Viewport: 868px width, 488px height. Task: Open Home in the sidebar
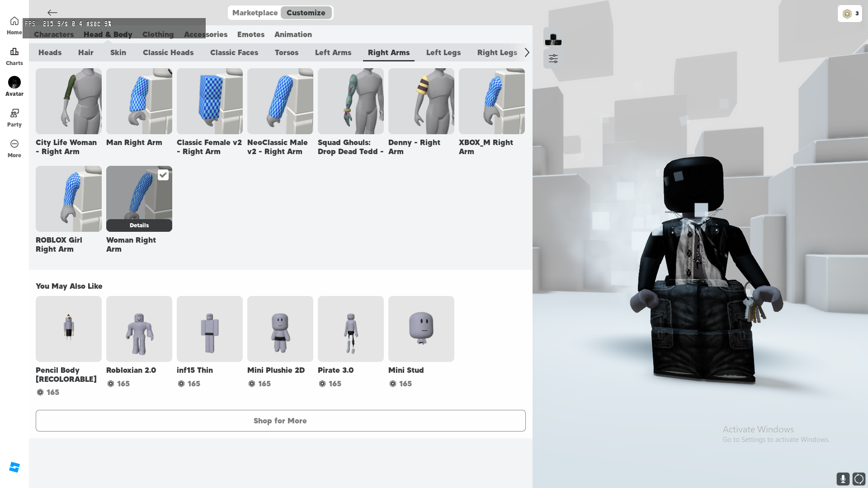coord(14,25)
